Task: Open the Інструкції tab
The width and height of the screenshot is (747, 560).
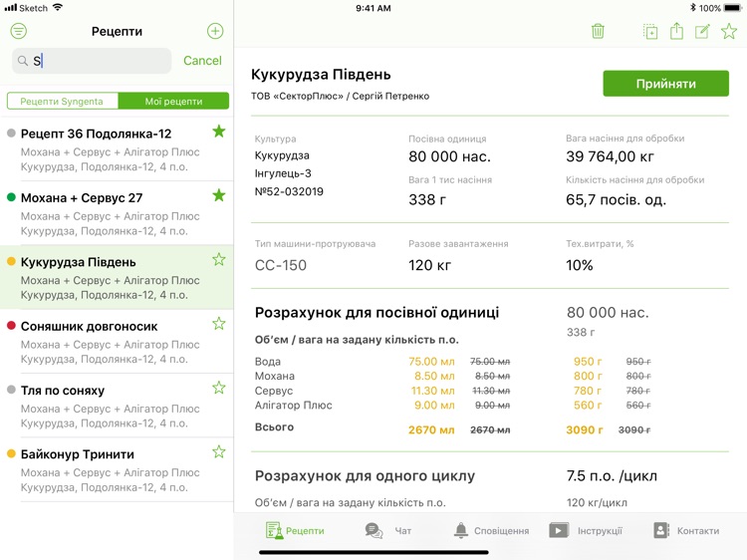Action: pos(586,530)
